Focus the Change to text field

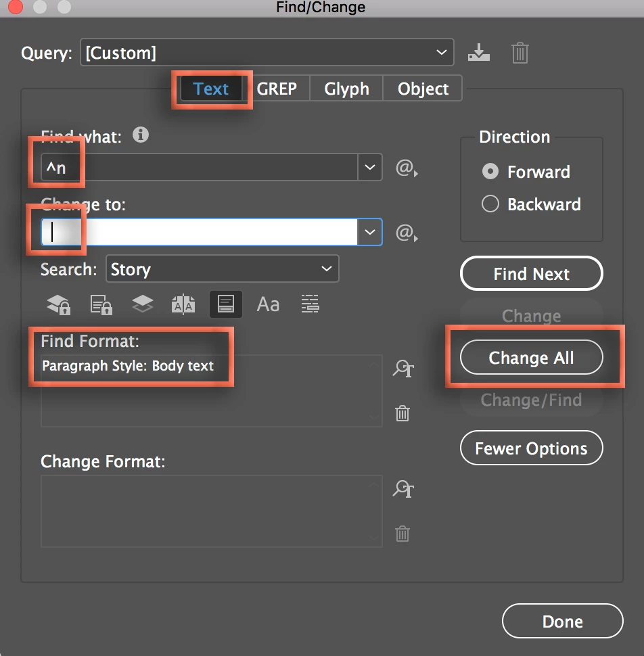click(200, 232)
